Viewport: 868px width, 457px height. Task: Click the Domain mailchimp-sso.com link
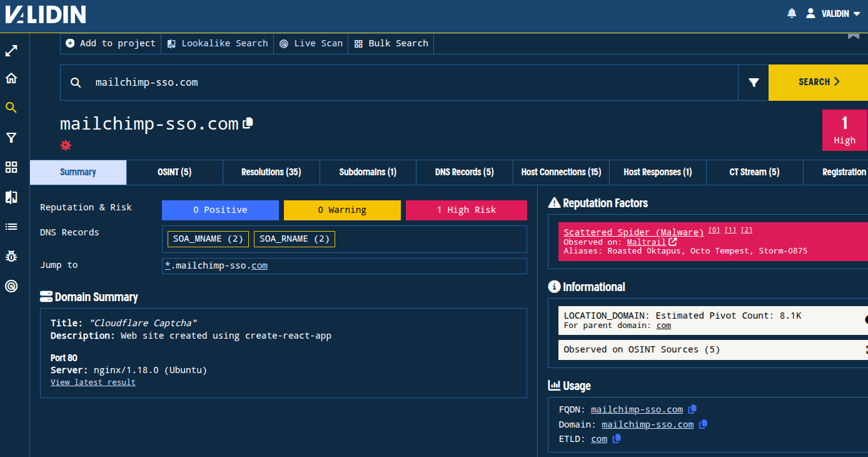point(647,424)
